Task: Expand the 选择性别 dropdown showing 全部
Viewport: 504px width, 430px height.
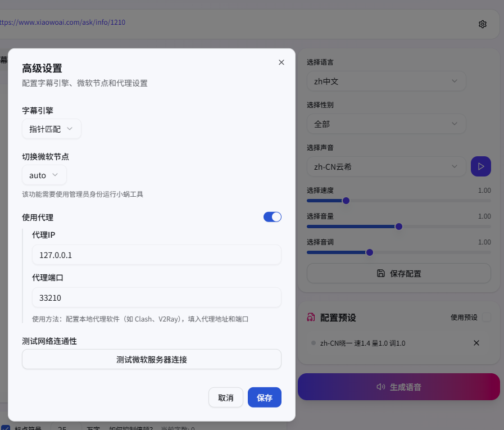Action: pyautogui.click(x=386, y=124)
